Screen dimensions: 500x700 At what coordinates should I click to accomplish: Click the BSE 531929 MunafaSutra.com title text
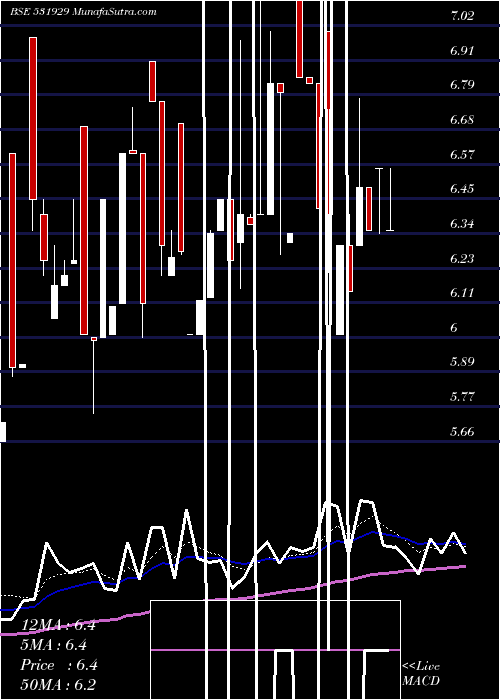click(83, 12)
